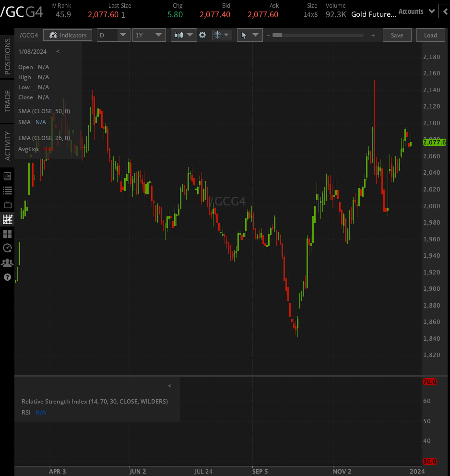Click the large /GCG4 symbol header

tap(22, 12)
